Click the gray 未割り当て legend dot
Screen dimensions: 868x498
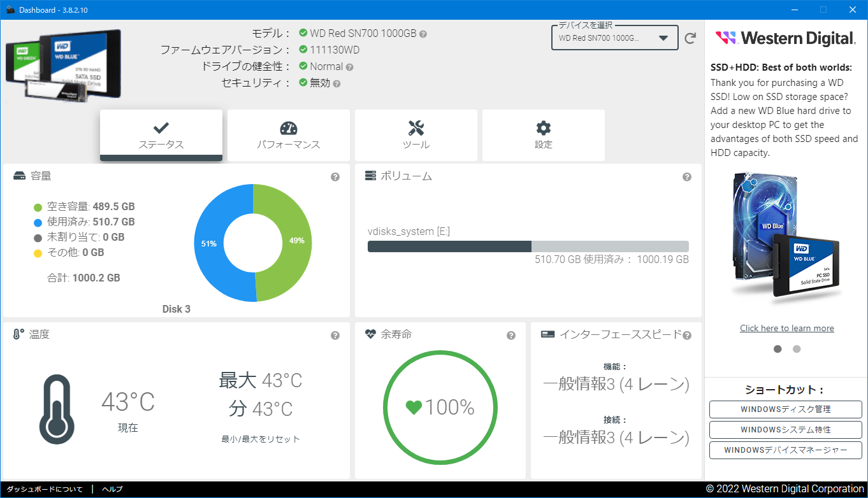point(38,238)
